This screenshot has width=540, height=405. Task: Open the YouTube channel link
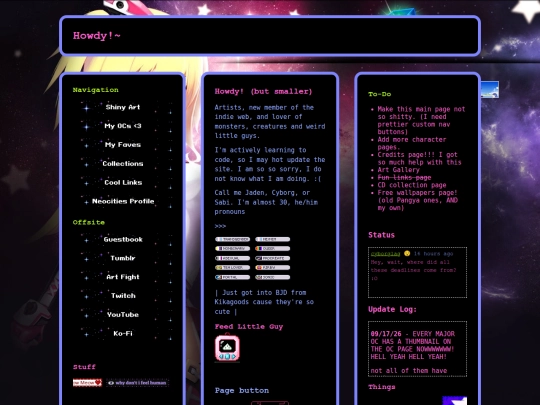(123, 315)
